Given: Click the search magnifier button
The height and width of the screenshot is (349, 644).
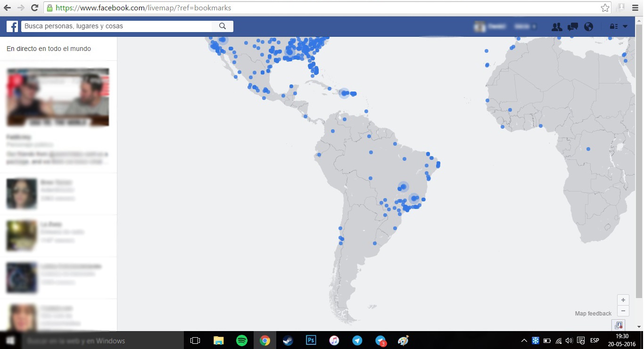Looking at the screenshot, I should point(223,26).
